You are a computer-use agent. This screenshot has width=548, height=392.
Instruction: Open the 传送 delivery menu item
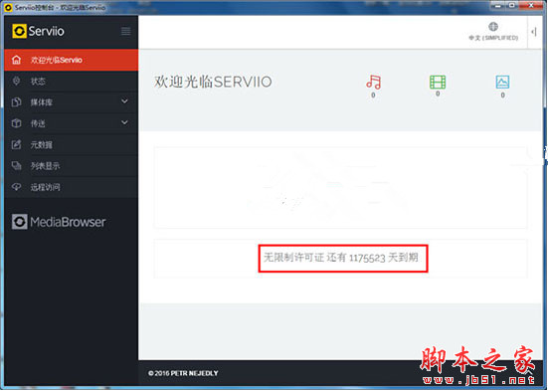pyautogui.click(x=72, y=123)
